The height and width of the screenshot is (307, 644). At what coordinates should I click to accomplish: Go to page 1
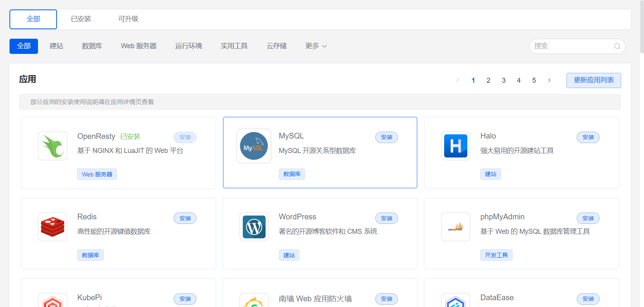click(x=473, y=80)
